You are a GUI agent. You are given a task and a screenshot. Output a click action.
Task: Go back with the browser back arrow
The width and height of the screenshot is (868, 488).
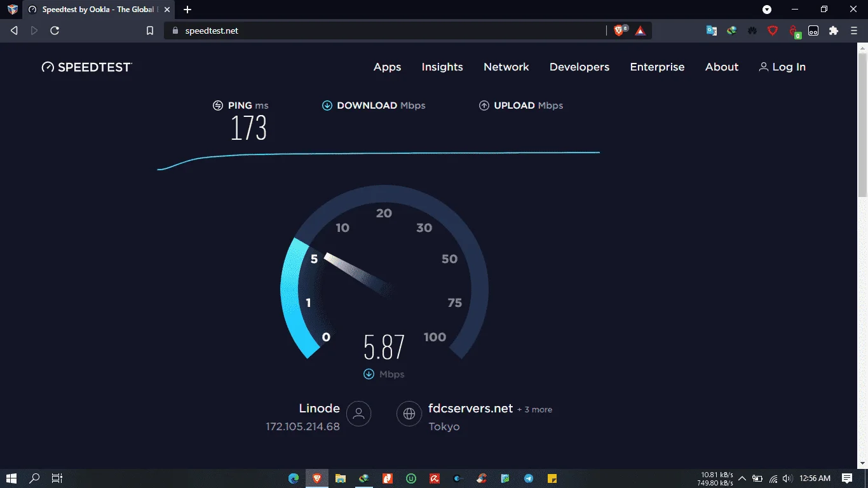[x=14, y=30]
